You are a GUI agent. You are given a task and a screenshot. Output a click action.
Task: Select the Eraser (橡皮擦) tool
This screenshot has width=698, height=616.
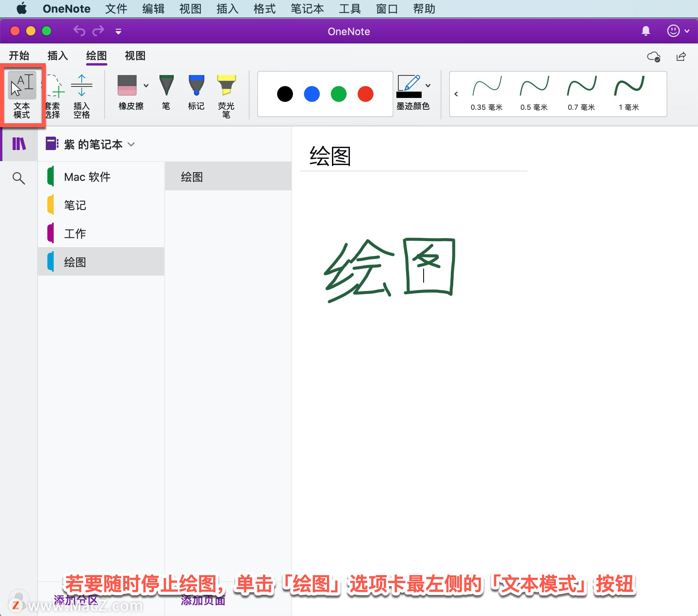click(131, 92)
